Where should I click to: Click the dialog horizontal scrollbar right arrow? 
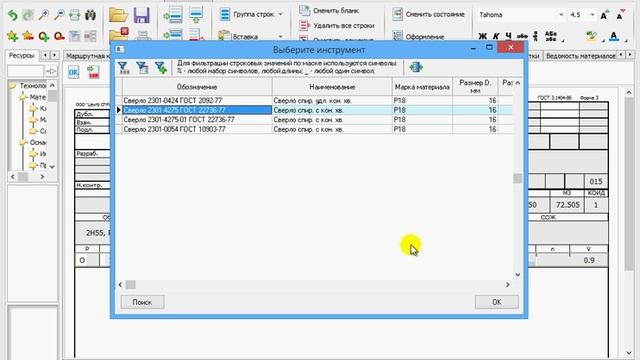pyautogui.click(x=508, y=284)
